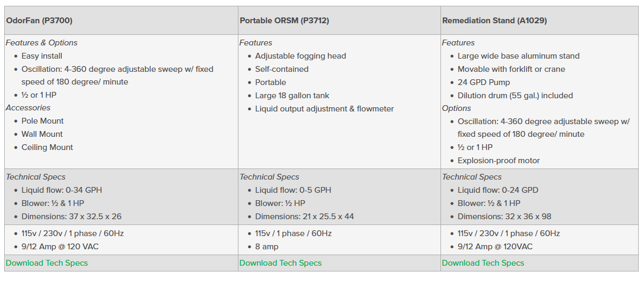The image size is (644, 281).
Task: Select the Ceiling Mount accessory item
Action: 47,147
